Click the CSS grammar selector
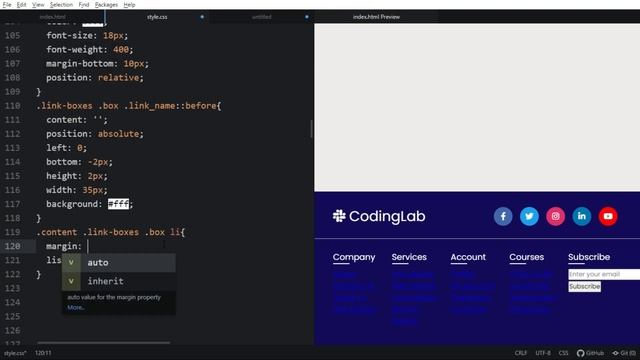The height and width of the screenshot is (360, 640). (x=563, y=353)
